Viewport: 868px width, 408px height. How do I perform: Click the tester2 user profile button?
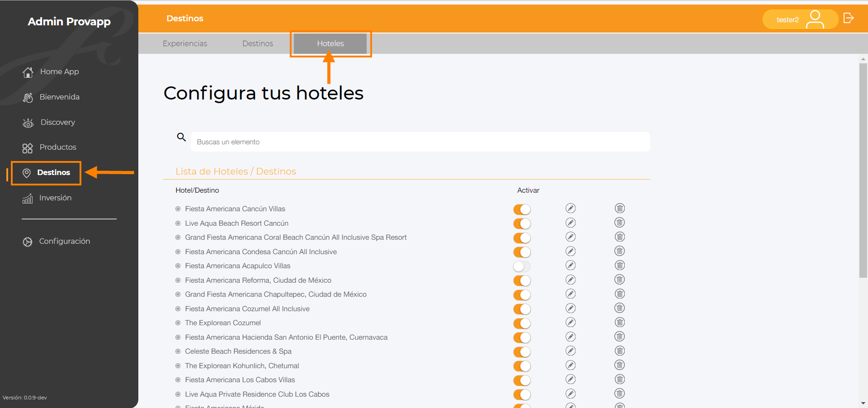click(x=800, y=19)
